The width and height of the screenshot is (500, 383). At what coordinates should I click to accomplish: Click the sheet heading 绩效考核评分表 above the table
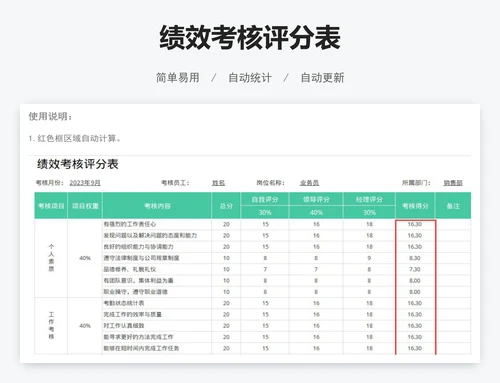click(x=78, y=164)
